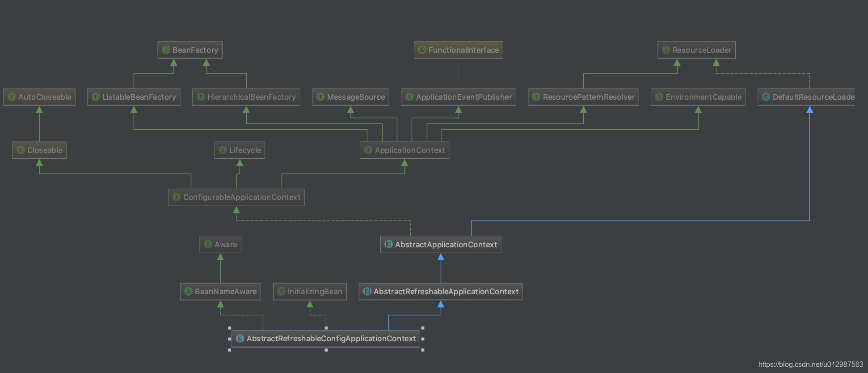Select the BeanNameAware node

220,292
